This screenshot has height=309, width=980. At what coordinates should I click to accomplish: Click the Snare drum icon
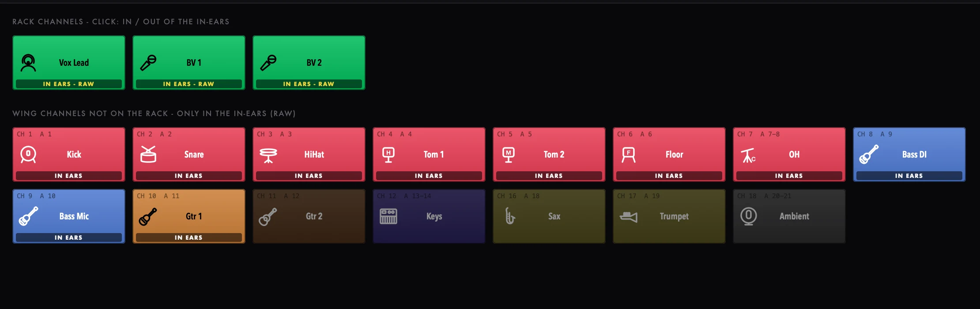coord(148,154)
